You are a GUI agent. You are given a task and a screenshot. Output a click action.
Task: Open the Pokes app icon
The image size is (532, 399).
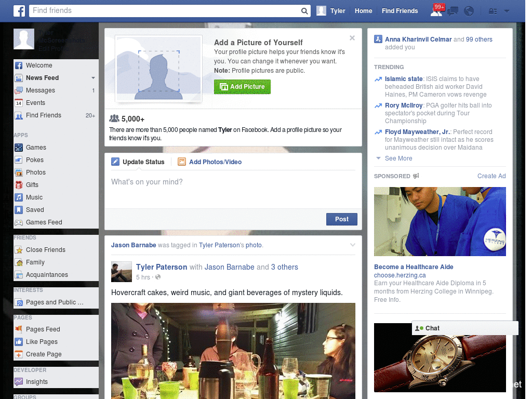tap(19, 160)
